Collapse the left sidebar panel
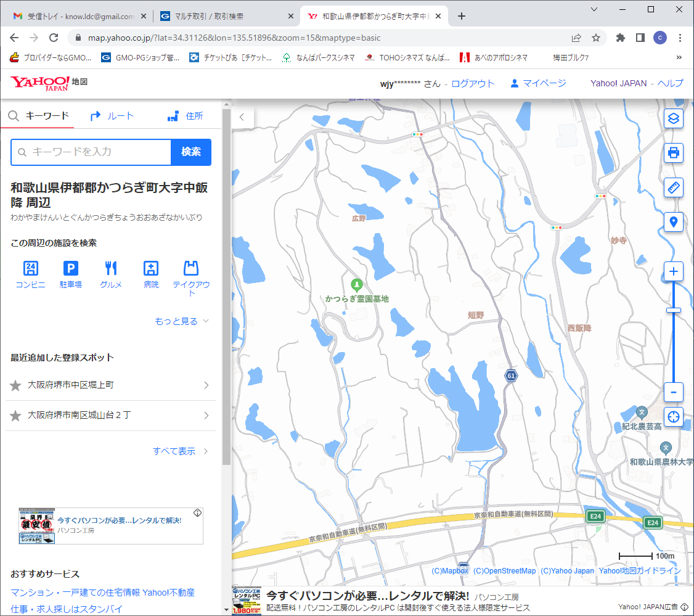This screenshot has height=616, width=694. tap(242, 117)
